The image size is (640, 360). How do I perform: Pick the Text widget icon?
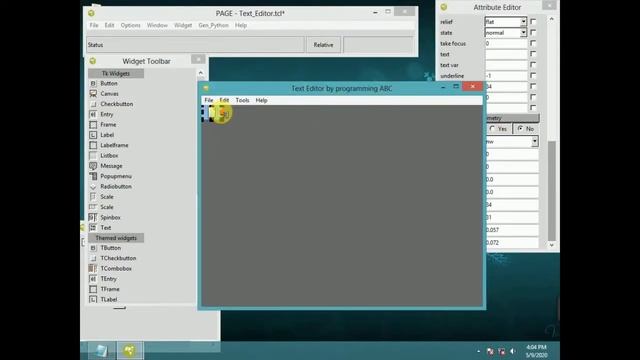pos(93,228)
